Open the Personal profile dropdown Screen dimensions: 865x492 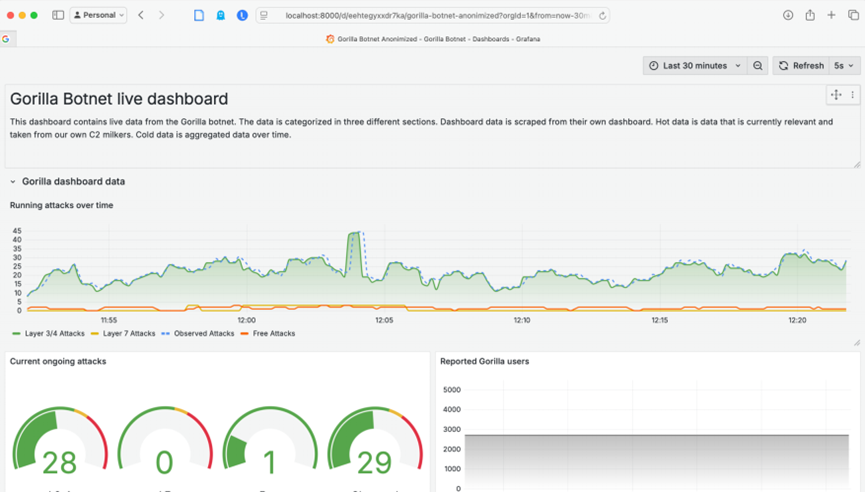[99, 15]
